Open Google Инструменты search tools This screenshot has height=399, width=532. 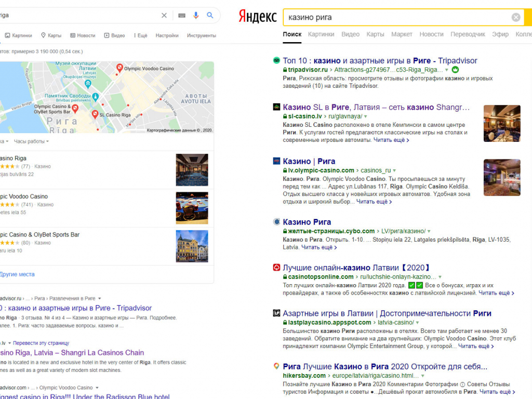pyautogui.click(x=202, y=35)
